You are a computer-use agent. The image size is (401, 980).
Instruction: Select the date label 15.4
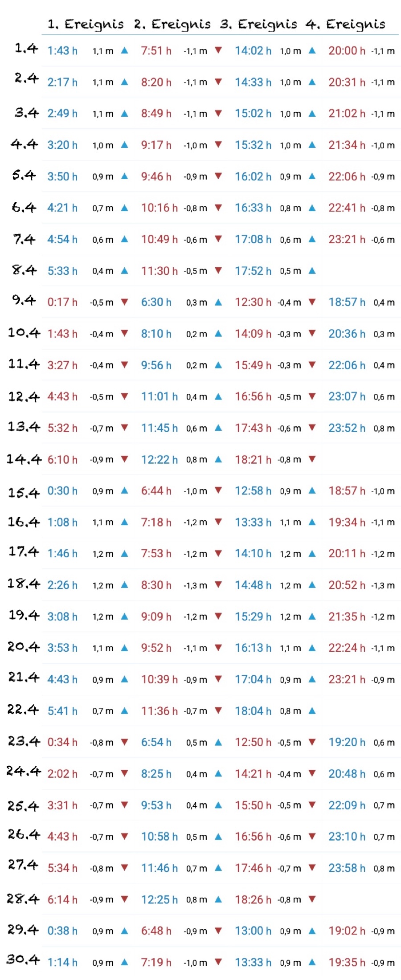(24, 492)
